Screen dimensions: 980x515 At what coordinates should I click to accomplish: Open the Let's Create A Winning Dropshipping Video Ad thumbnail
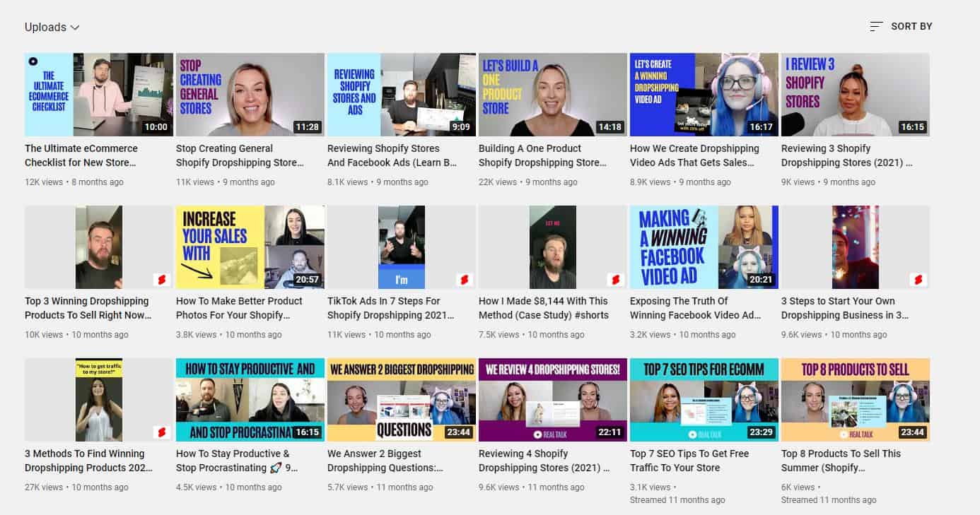click(x=704, y=95)
